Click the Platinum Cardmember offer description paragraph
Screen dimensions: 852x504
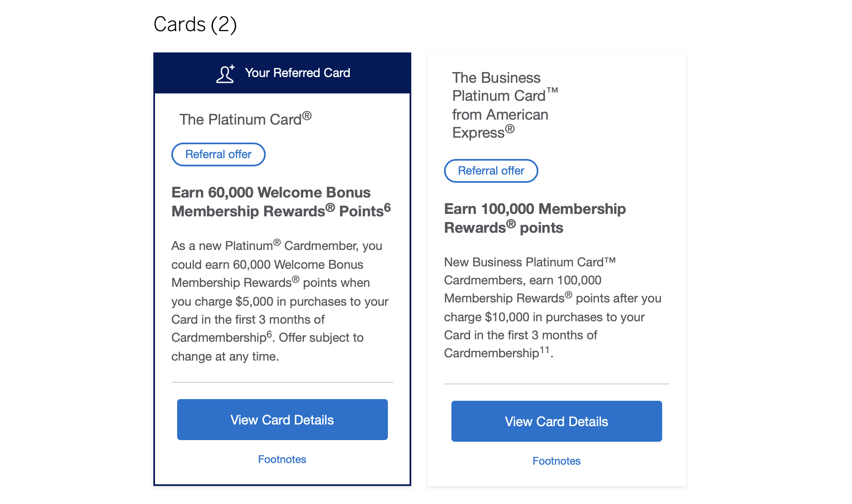pos(280,301)
